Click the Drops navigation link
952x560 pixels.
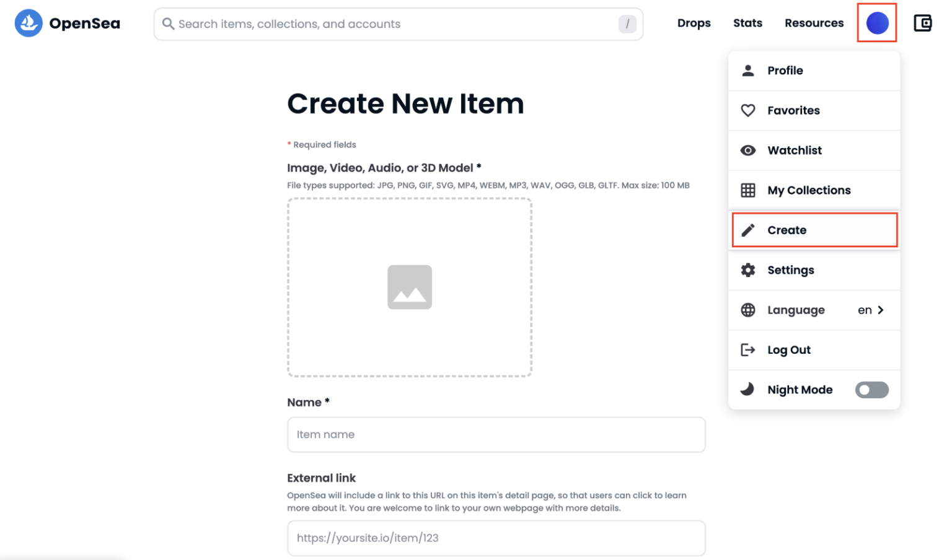tap(694, 23)
